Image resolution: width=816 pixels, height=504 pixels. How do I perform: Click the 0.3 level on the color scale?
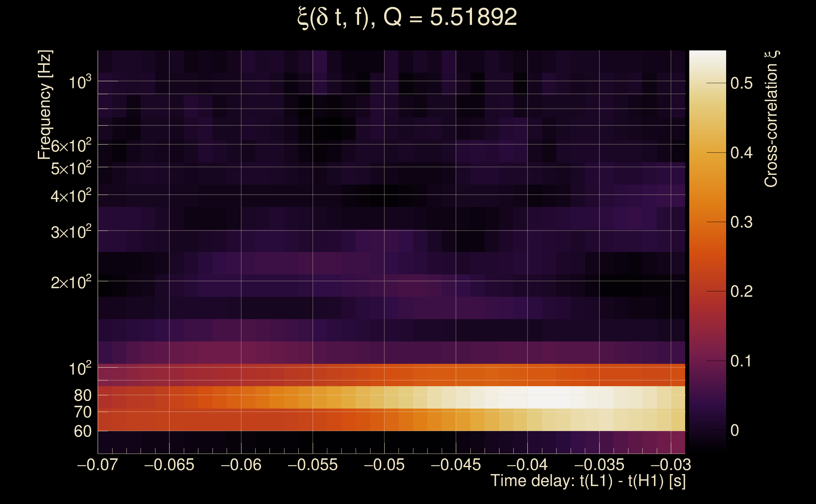pyautogui.click(x=741, y=222)
